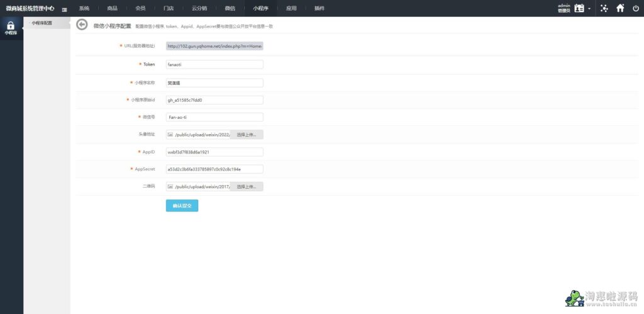Viewport: 644px width, 314px height.
Task: Click the URL server address field
Action: tap(214, 47)
